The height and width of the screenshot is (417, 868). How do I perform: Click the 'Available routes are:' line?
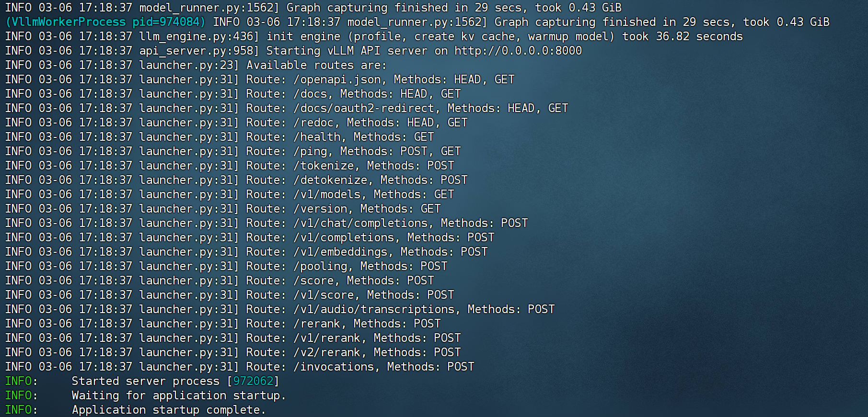point(317,65)
